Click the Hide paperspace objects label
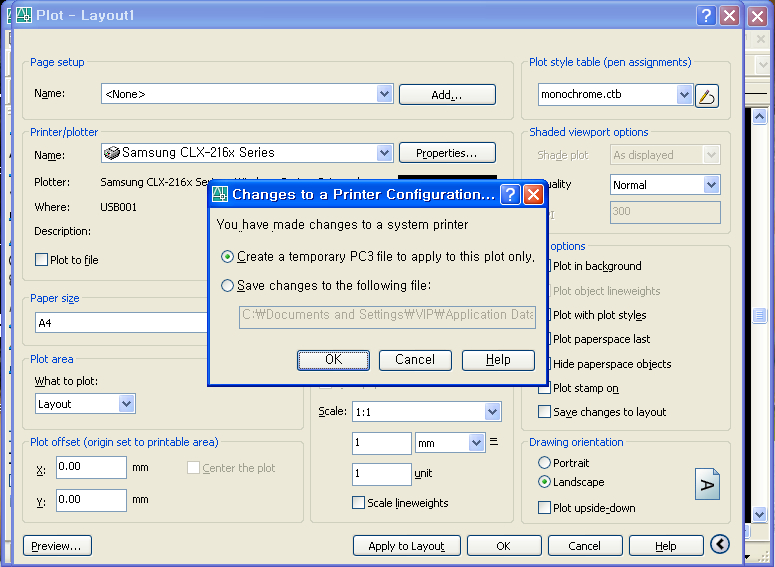The image size is (775, 567). coord(612,364)
